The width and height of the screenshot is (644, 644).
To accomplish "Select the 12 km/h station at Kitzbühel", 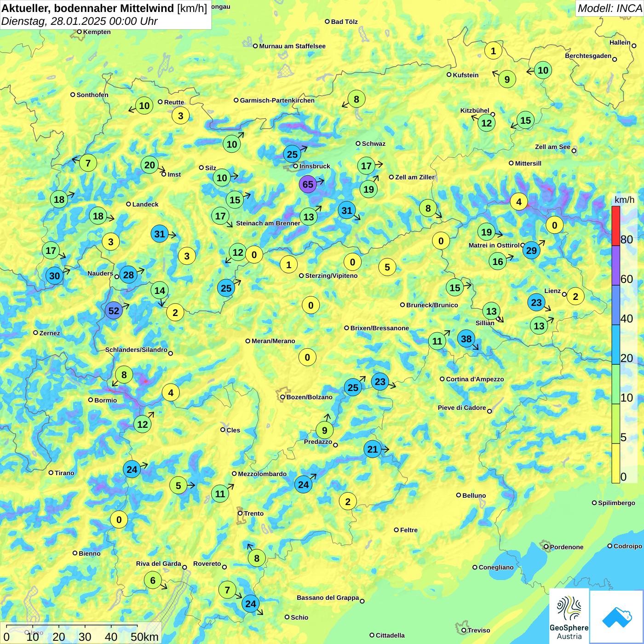I will click(x=486, y=123).
